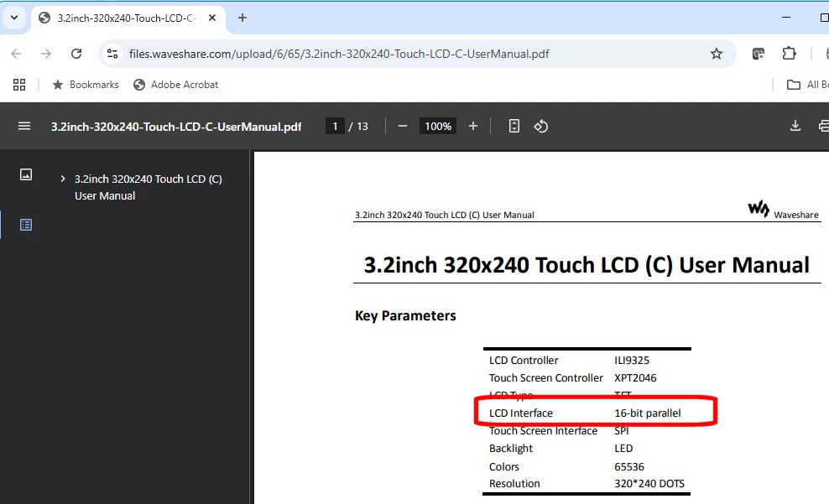Zoom in the PDF with plus button

click(x=473, y=127)
